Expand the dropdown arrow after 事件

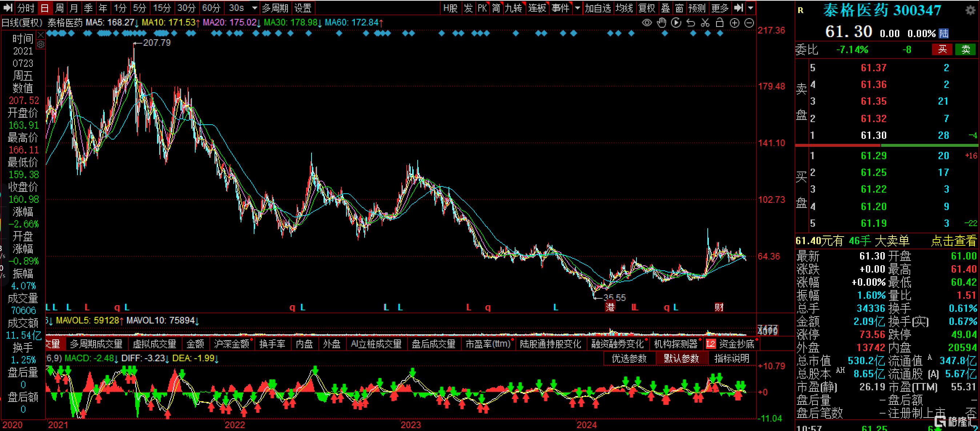tap(578, 8)
